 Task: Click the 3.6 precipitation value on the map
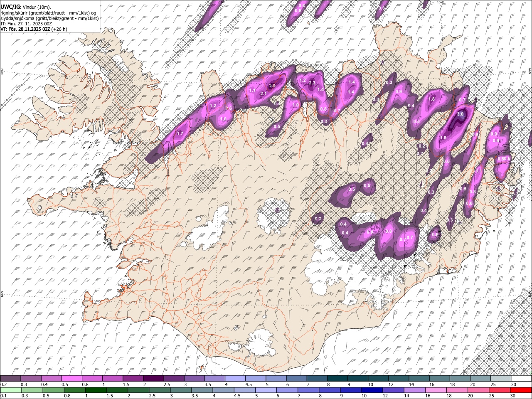[460, 114]
